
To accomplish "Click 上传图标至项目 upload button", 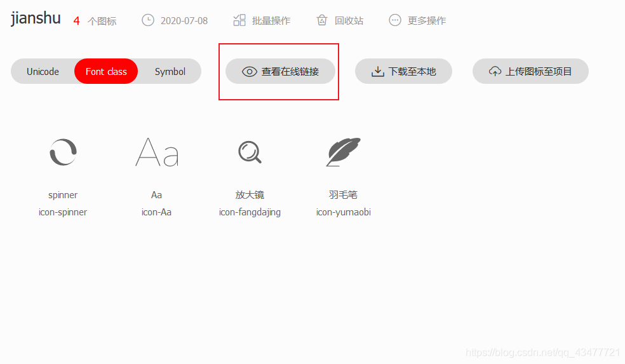I will pos(530,71).
